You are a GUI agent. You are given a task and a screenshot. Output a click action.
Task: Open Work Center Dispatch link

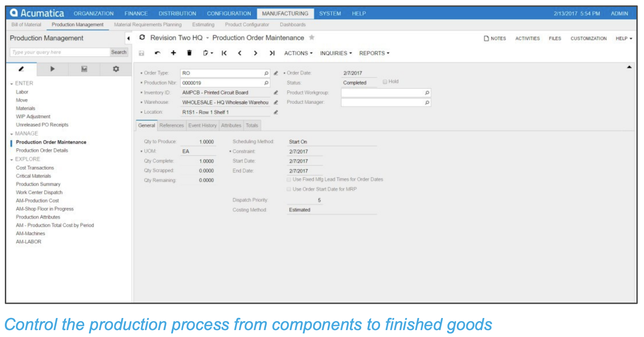click(39, 192)
